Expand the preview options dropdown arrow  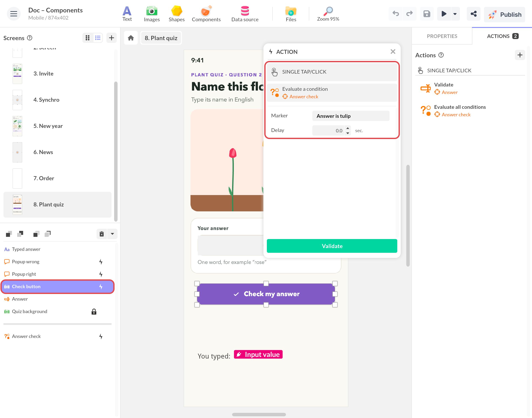pyautogui.click(x=455, y=14)
